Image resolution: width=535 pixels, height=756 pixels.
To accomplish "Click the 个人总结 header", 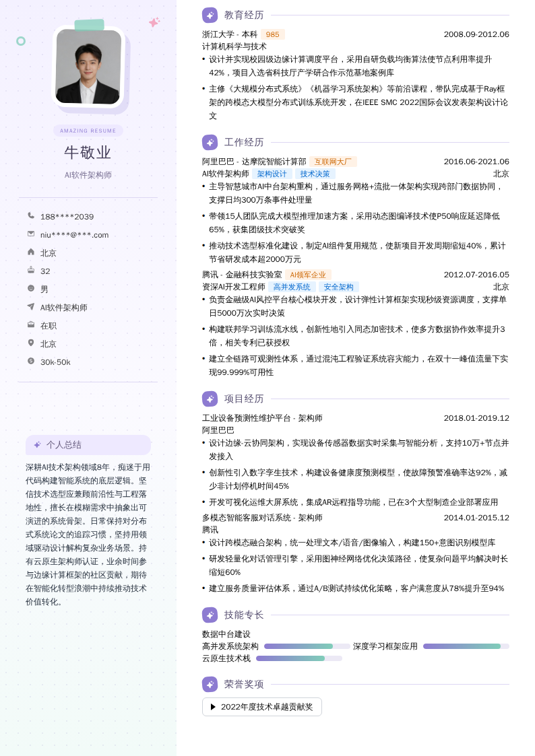I will [x=88, y=445].
